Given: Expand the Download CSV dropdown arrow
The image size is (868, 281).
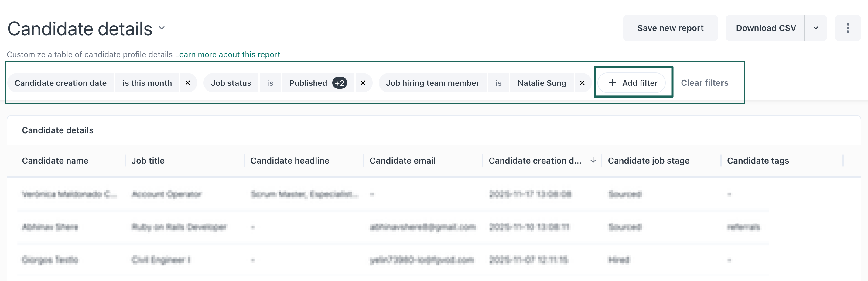Looking at the screenshot, I should (816, 28).
